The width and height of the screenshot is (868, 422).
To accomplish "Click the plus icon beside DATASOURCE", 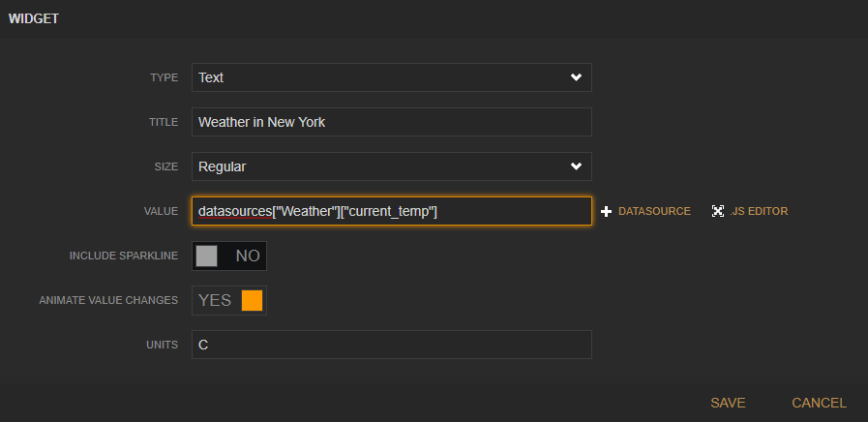I will point(607,211).
